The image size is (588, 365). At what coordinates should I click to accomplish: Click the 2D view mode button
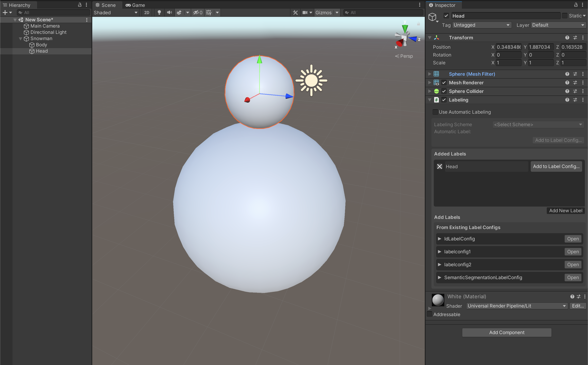point(147,13)
